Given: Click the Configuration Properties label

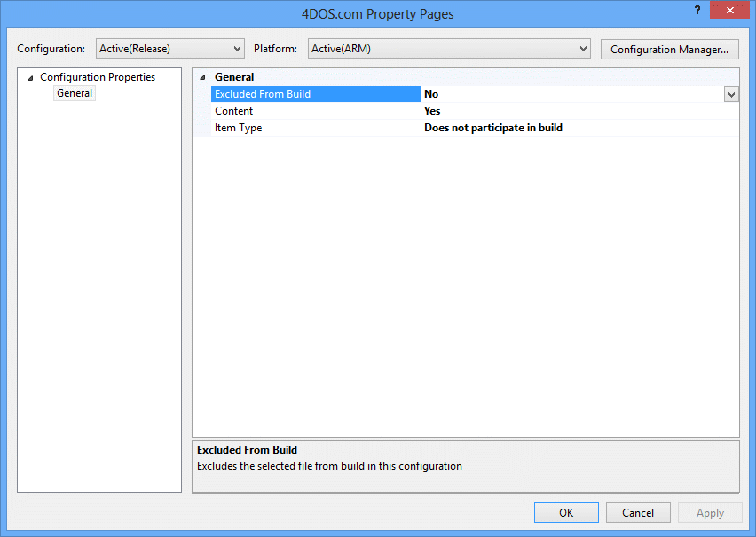Looking at the screenshot, I should (x=97, y=77).
